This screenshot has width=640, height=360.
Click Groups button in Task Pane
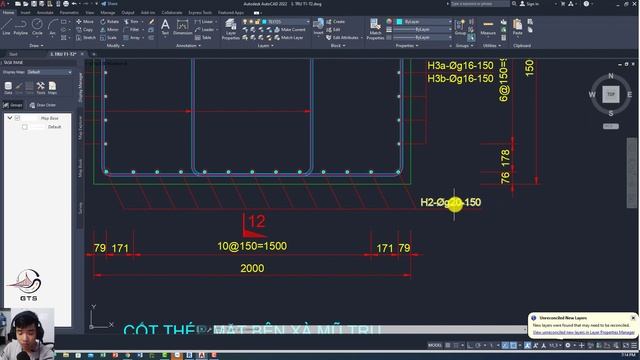(x=13, y=105)
